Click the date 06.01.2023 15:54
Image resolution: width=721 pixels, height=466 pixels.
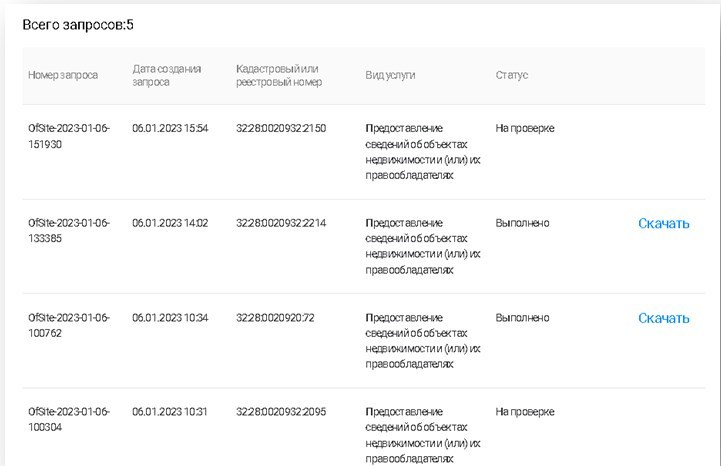tap(170, 128)
